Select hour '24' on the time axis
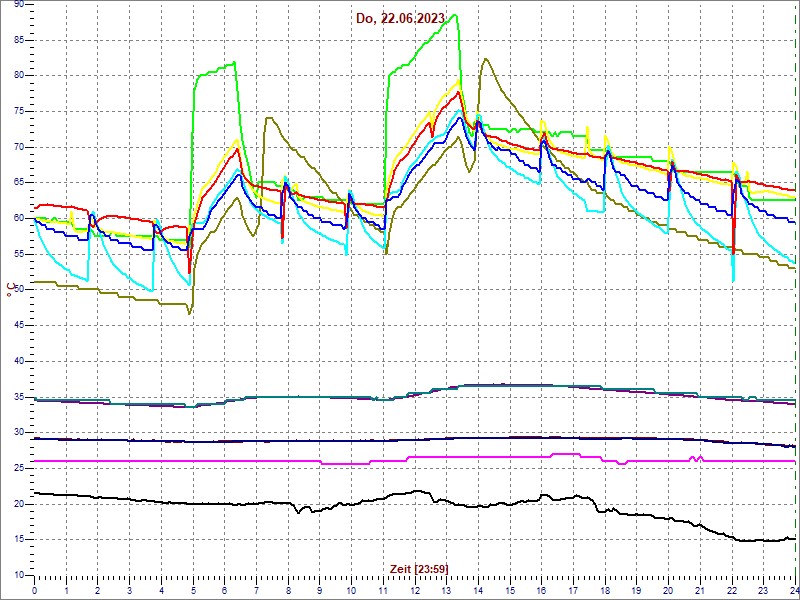Screen dimensions: 800x600 (x=793, y=590)
